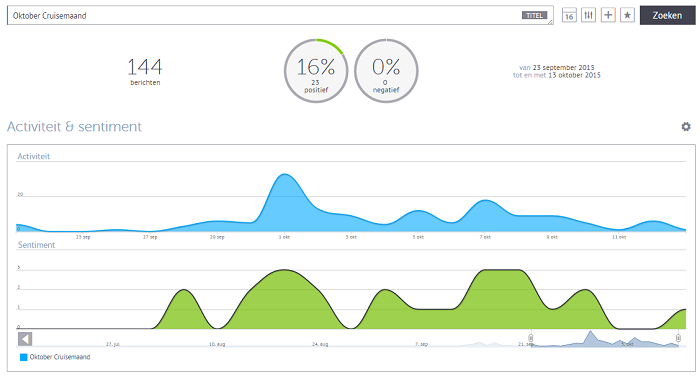Click the star favorite icon
Viewport: 700px width, 381px height.
coord(627,15)
